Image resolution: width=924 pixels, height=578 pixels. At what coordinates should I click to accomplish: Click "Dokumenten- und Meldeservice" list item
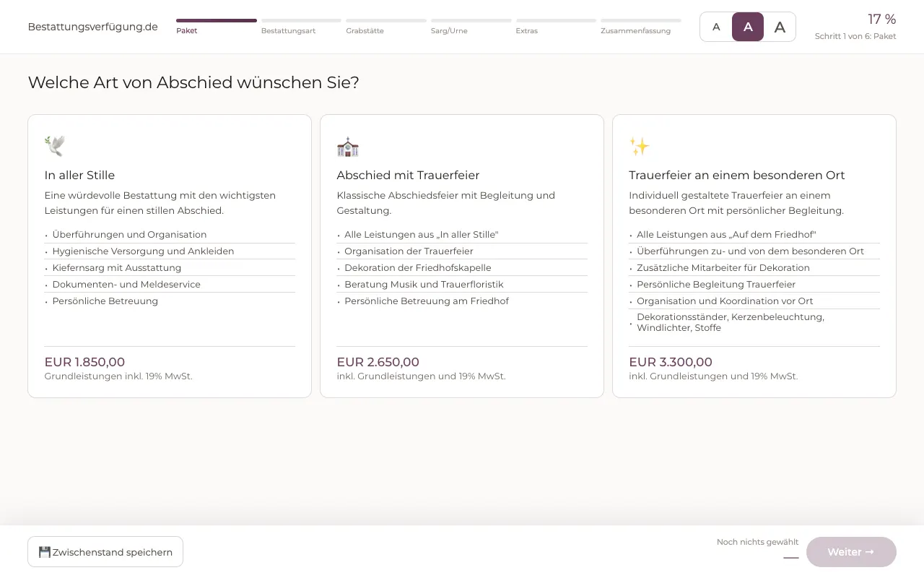[170, 284]
